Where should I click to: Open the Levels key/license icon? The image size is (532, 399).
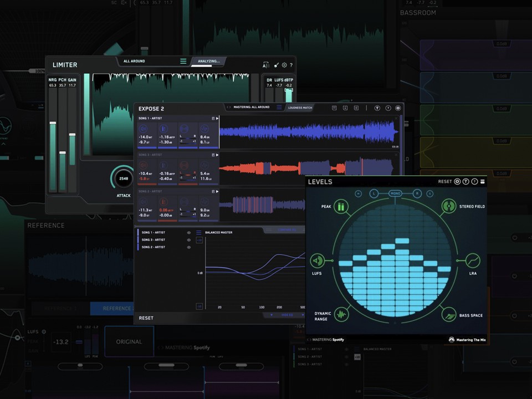[x=466, y=182]
